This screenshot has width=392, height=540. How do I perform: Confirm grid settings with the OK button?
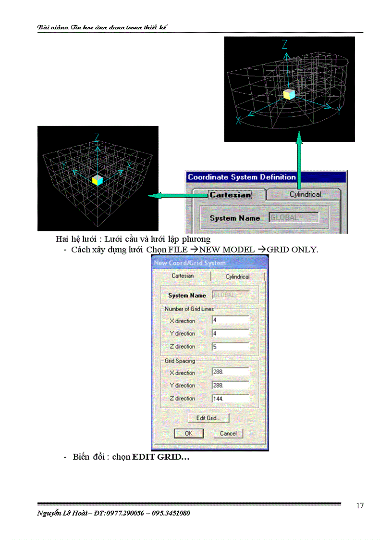click(189, 433)
